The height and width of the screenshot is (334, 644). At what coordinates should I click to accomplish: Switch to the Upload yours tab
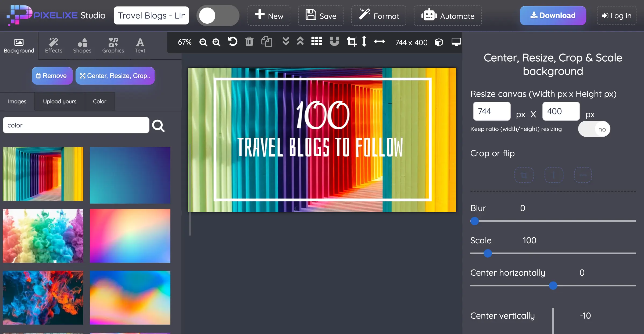click(60, 101)
